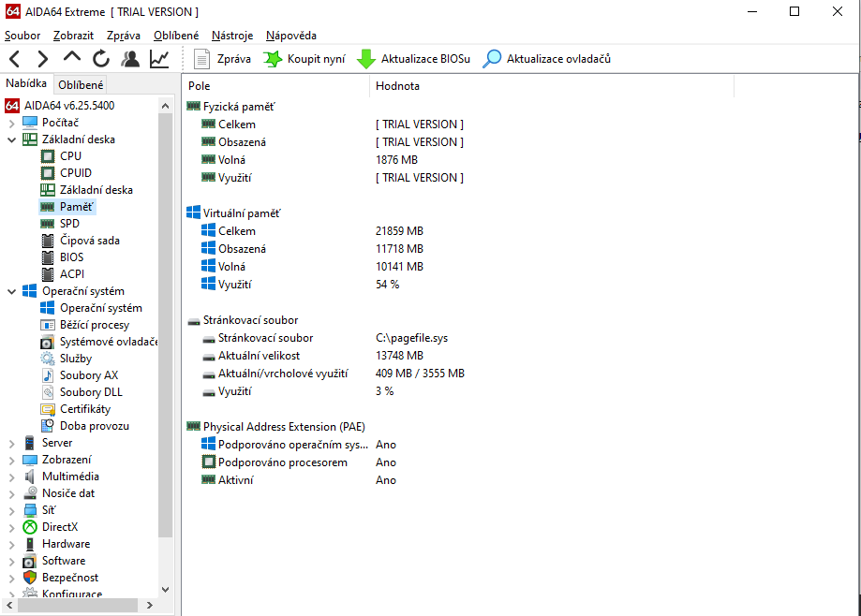Open Aktualizace ovladačů
The height and width of the screenshot is (616, 861).
(x=547, y=59)
